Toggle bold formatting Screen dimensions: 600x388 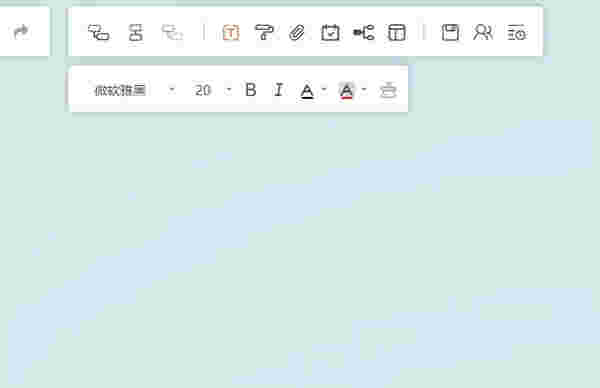coord(251,90)
